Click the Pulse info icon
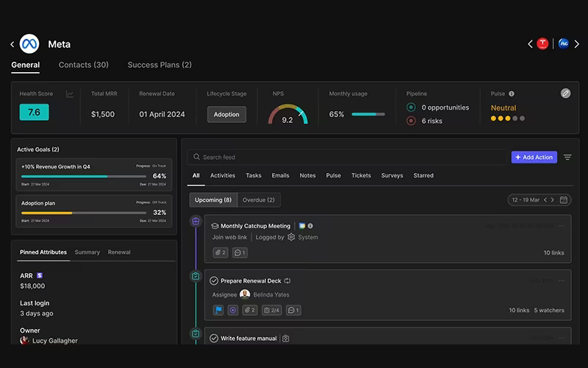 tap(512, 93)
